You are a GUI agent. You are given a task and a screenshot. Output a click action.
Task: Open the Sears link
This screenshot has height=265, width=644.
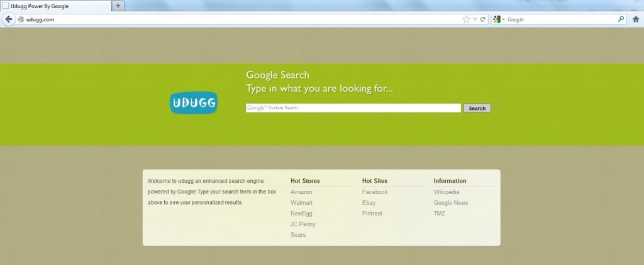[298, 235]
